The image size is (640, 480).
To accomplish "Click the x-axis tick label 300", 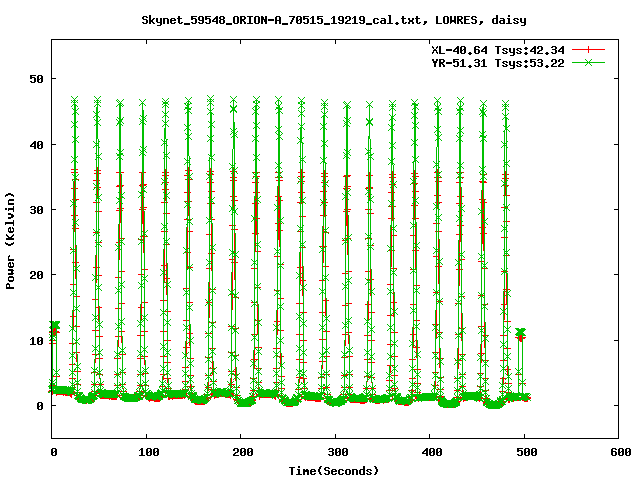I will click(337, 452).
